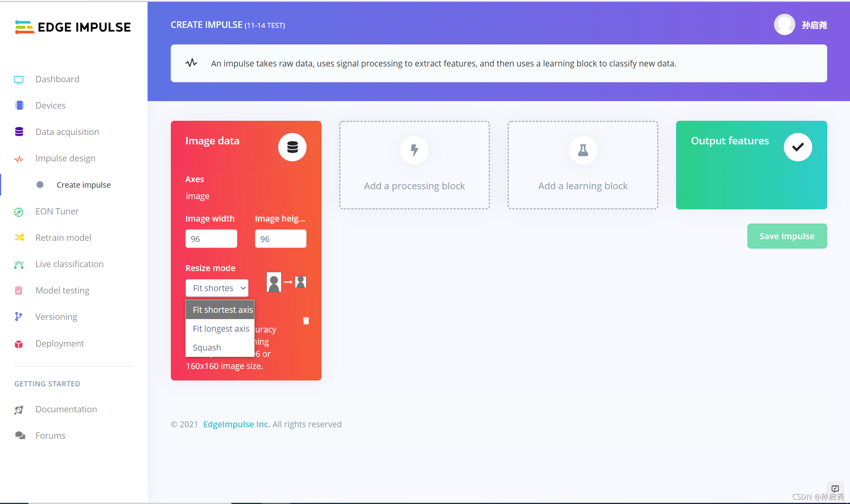Go to EON Tuner page

pyautogui.click(x=57, y=211)
